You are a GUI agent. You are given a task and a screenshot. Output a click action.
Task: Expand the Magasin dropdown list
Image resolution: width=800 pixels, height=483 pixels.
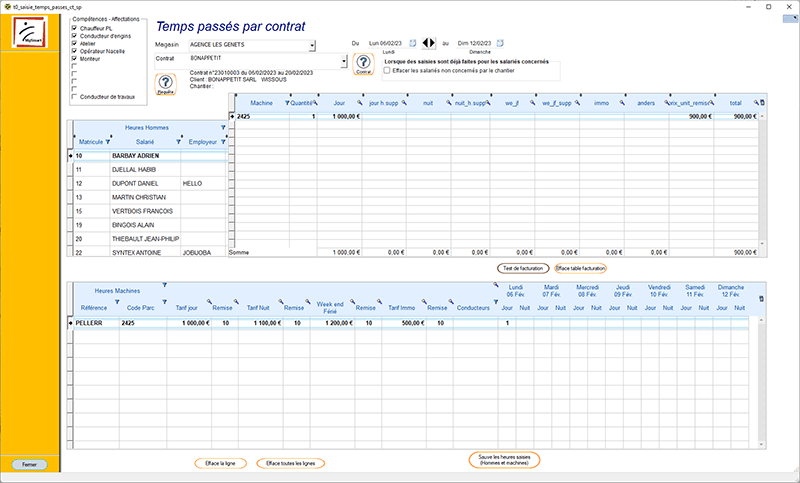point(312,45)
